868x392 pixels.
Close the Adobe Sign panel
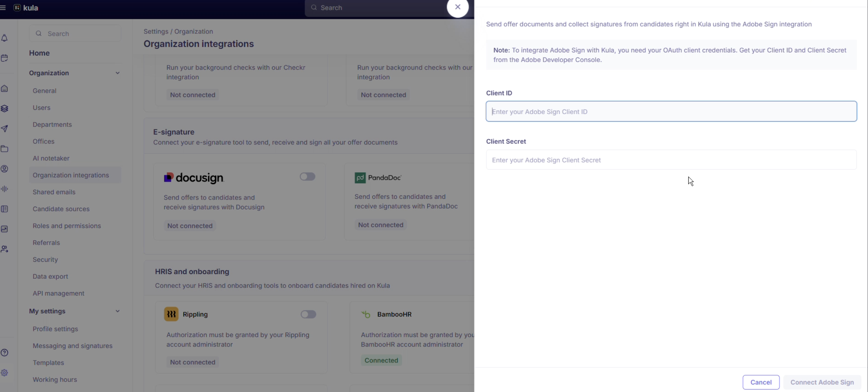pyautogui.click(x=457, y=7)
